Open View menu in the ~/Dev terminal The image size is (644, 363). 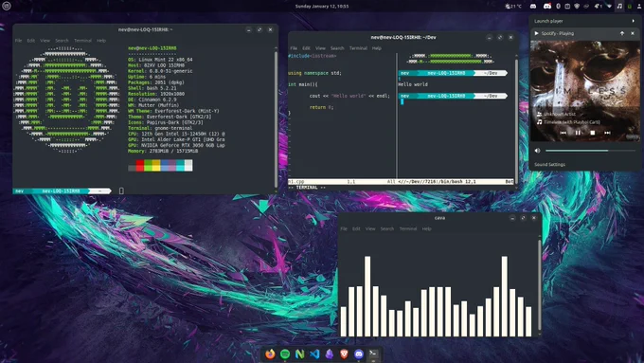(320, 48)
